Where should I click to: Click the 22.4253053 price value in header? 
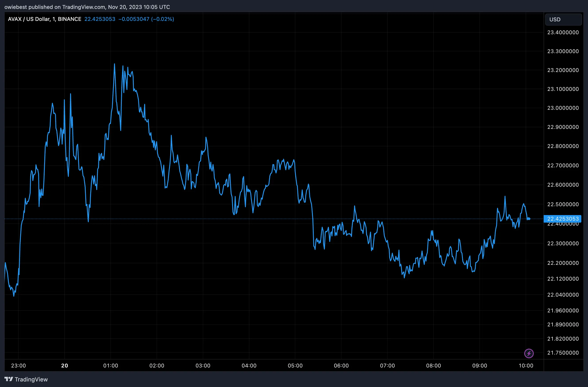[x=100, y=19]
